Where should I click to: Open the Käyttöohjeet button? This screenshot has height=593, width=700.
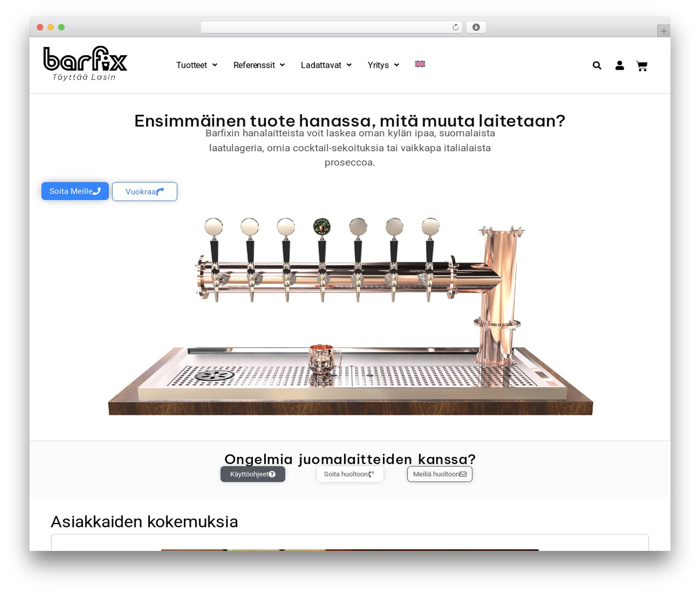click(x=253, y=474)
